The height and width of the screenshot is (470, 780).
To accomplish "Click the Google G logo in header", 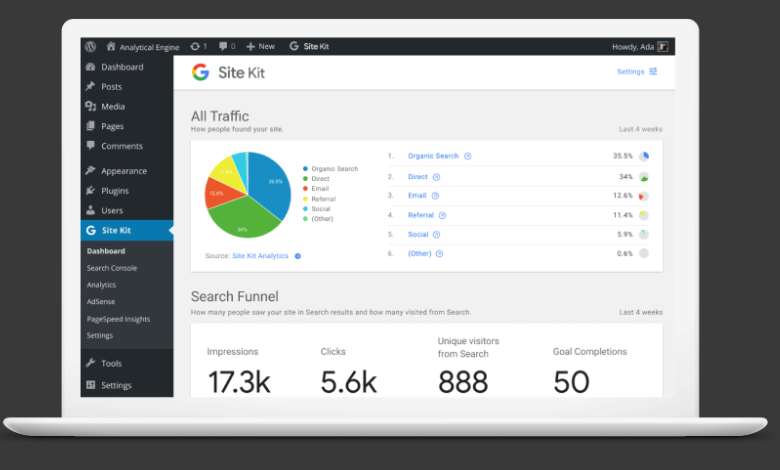I will [200, 73].
